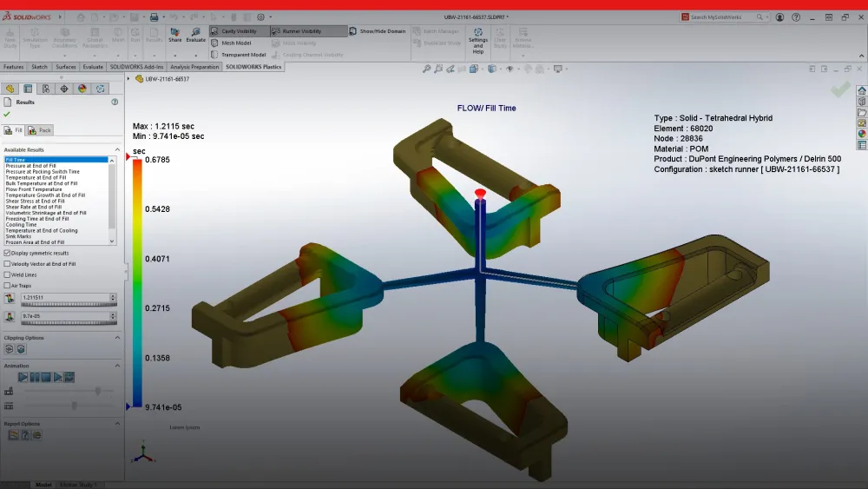This screenshot has height=489, width=868.
Task: Open SOLIDWORKS Add-Ins tab
Action: click(x=136, y=67)
